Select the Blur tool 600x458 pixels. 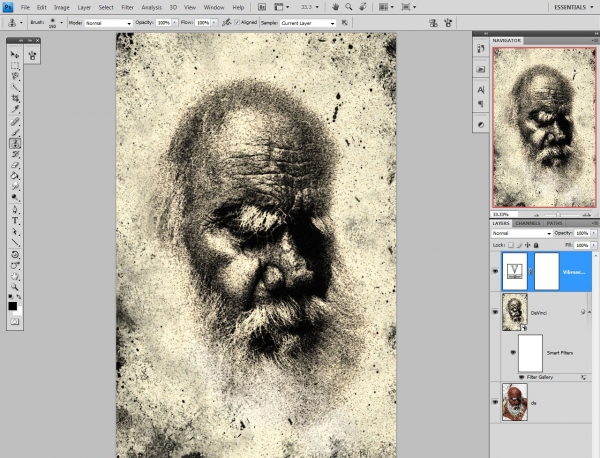pyautogui.click(x=15, y=187)
